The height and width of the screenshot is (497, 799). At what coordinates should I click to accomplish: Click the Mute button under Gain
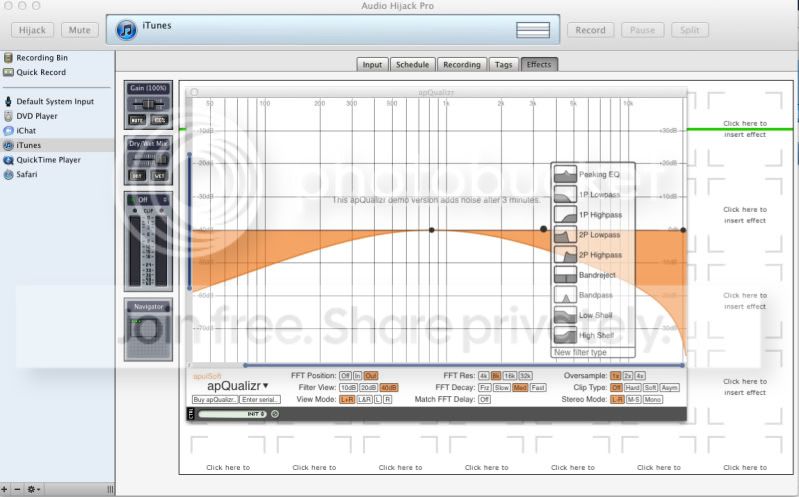(137, 120)
